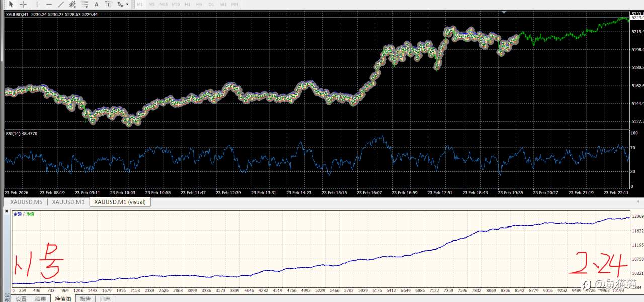Open the 结果 tester tab
Screen dimensions: 644x302
click(40, 299)
